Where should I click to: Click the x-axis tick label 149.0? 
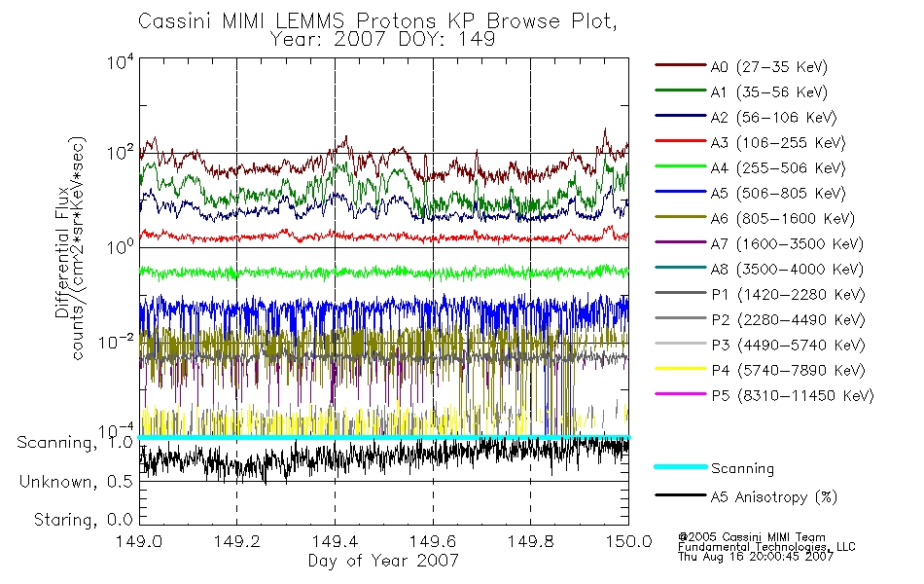139,541
